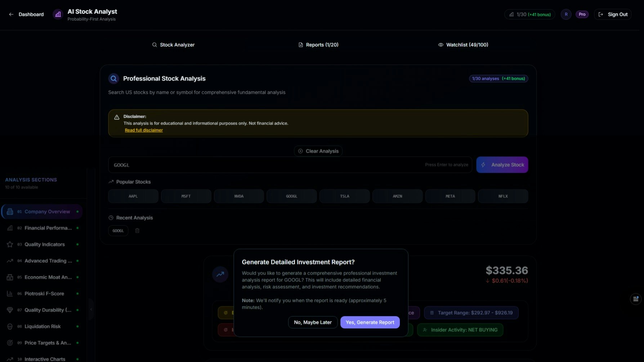Pick TSLA from popular stocks
The image size is (644, 362).
[x=345, y=196]
